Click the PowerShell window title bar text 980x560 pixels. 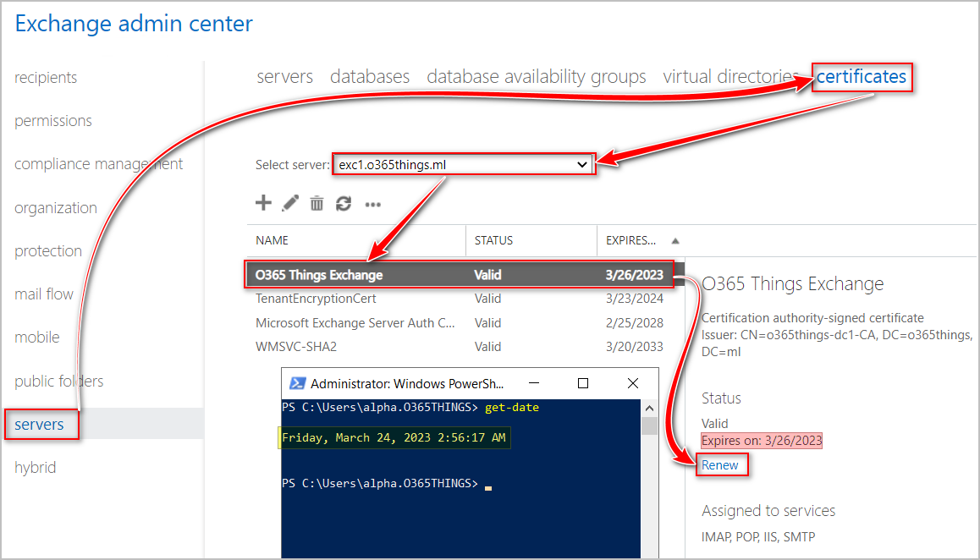pos(407,384)
